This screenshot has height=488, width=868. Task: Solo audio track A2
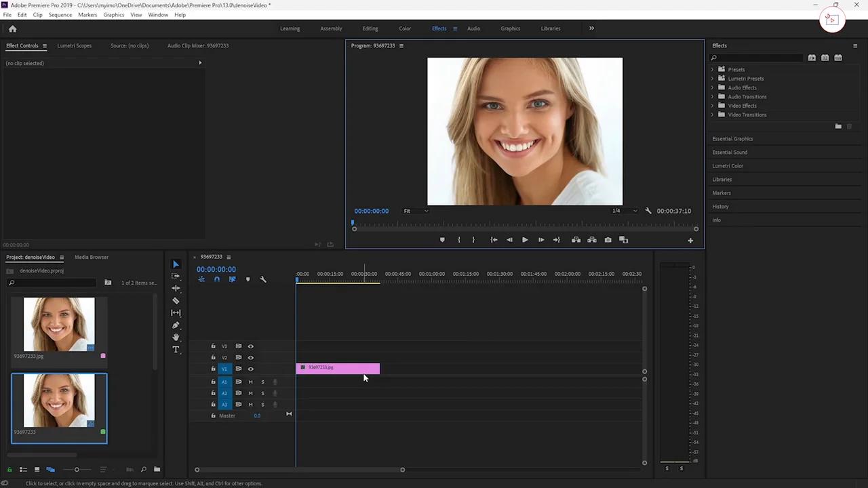(262, 393)
